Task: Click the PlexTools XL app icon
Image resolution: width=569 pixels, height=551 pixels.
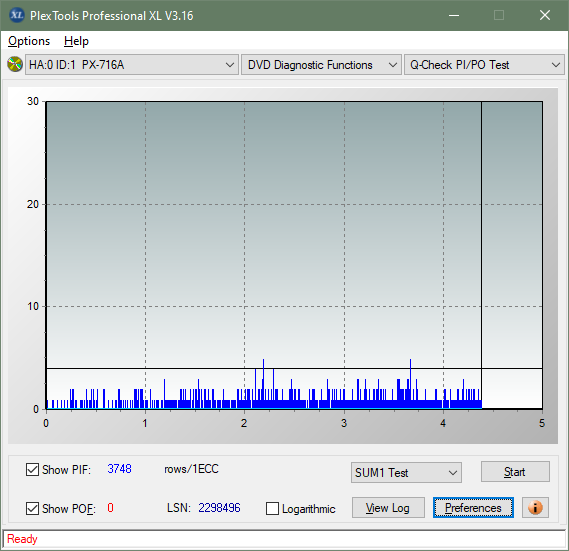Action: click(16, 15)
